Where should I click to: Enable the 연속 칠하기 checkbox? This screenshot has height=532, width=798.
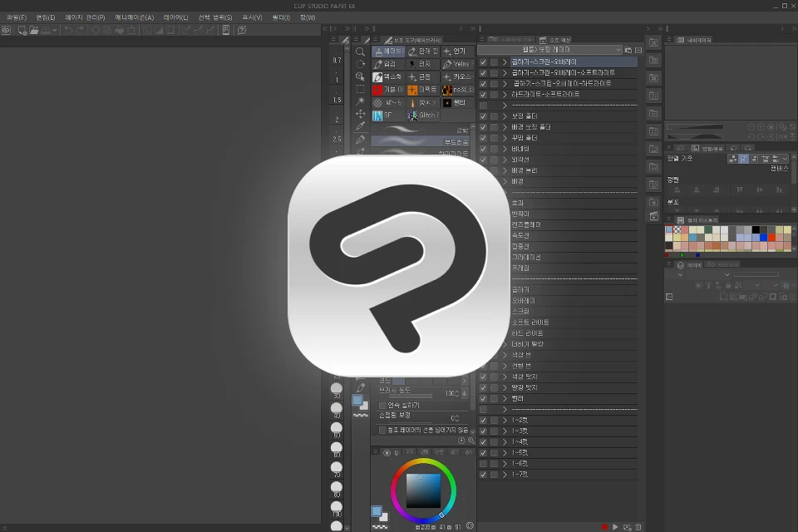pos(382,406)
